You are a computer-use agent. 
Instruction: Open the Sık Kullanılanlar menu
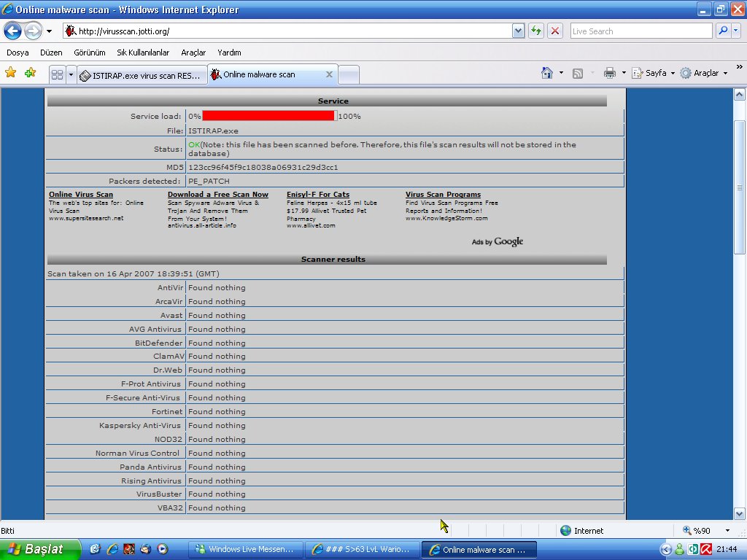[x=143, y=52]
